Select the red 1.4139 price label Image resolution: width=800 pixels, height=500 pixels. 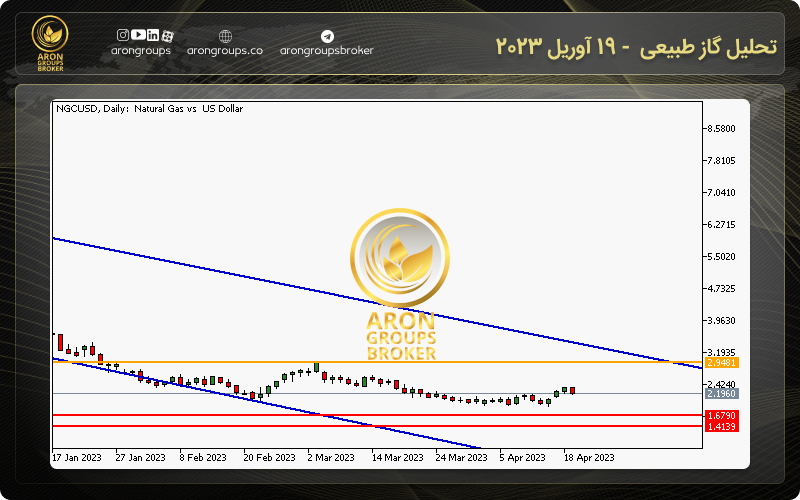pyautogui.click(x=721, y=426)
